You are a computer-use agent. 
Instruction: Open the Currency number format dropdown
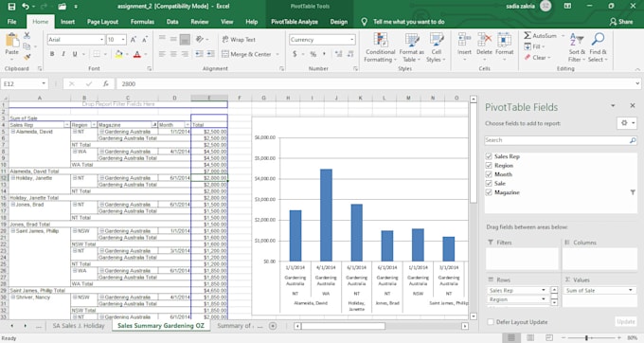coord(352,40)
